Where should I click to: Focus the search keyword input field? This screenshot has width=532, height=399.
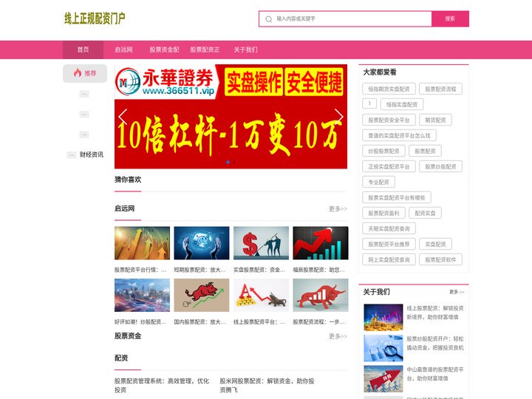tap(345, 18)
